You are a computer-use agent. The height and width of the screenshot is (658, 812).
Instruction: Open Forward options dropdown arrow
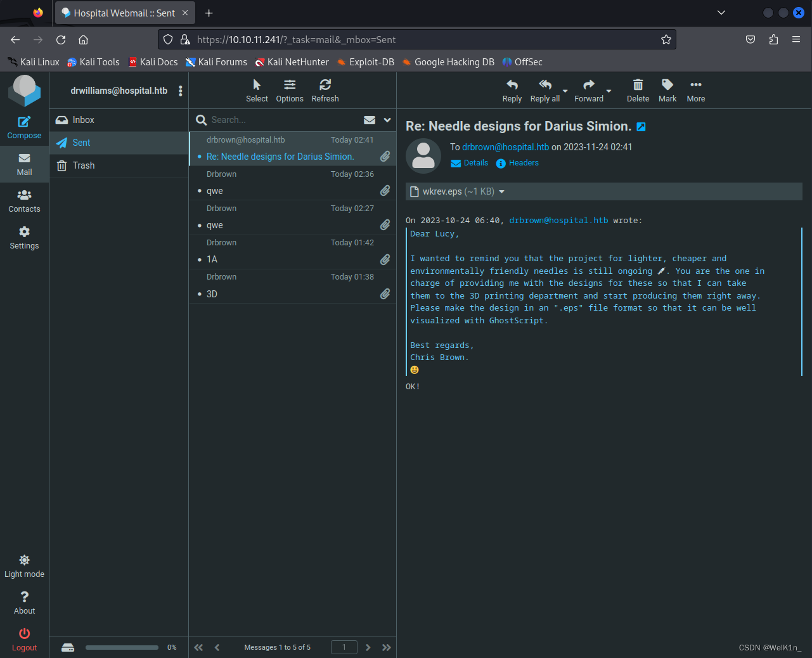tap(609, 91)
